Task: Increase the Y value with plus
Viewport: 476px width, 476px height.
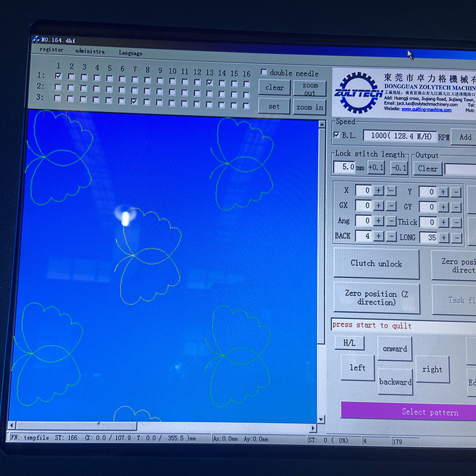Action: (443, 192)
